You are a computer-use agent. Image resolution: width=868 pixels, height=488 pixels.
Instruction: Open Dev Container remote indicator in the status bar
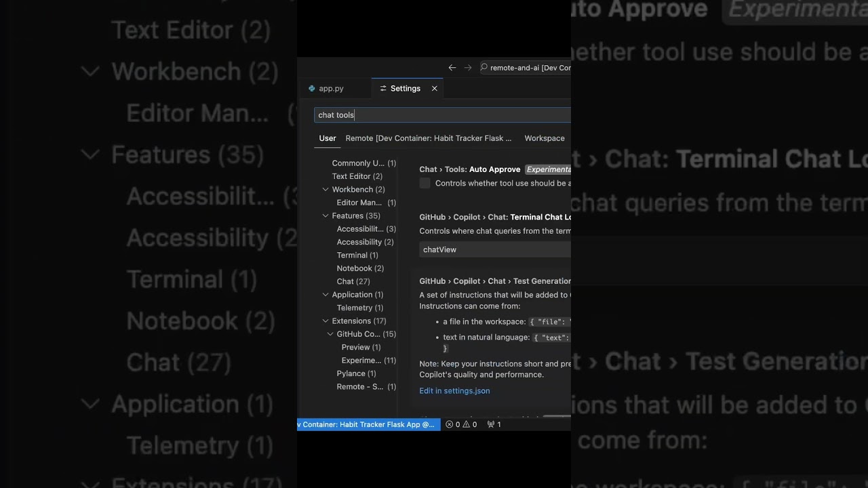[x=369, y=424]
